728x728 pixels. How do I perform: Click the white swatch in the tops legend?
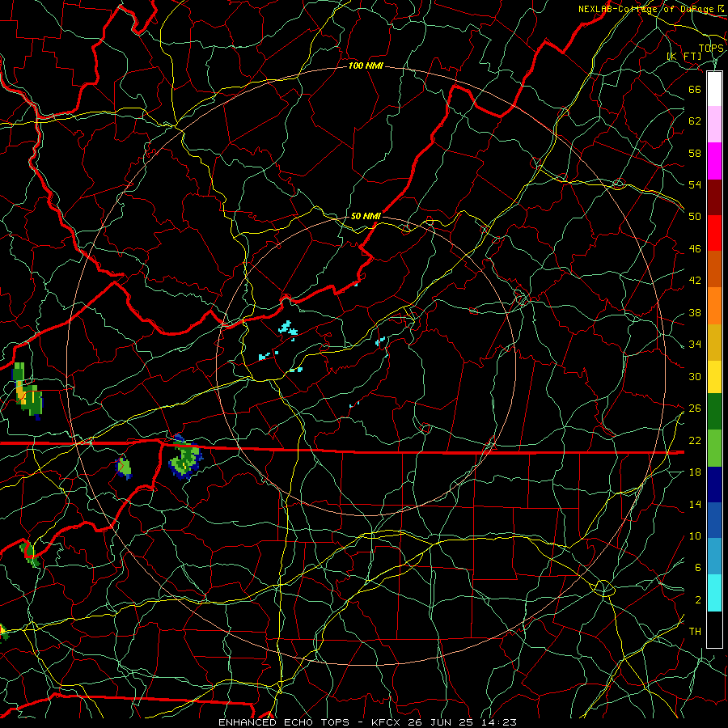point(714,89)
